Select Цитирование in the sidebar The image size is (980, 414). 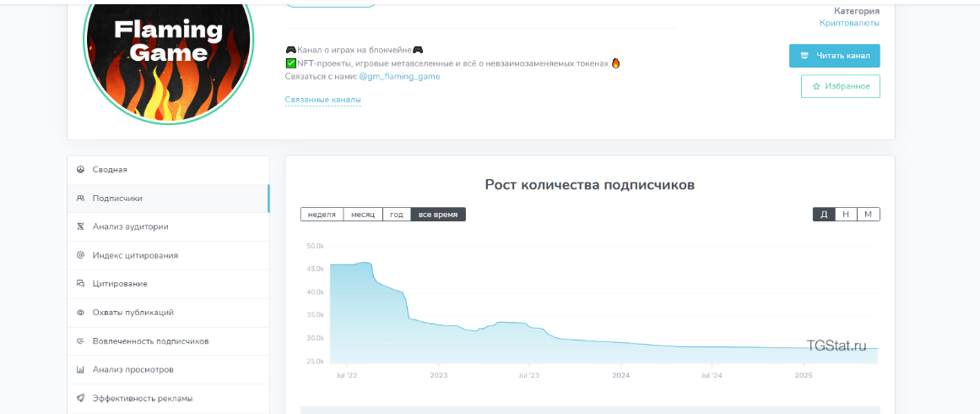[168, 283]
